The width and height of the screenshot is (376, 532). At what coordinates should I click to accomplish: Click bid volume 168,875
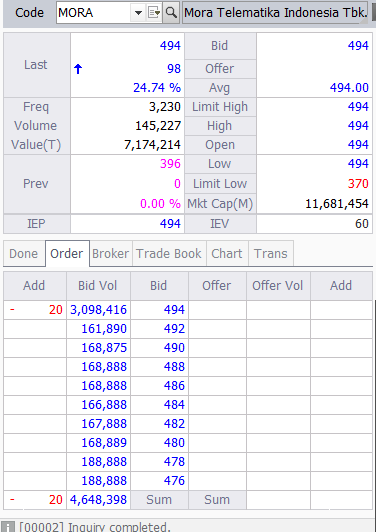104,348
